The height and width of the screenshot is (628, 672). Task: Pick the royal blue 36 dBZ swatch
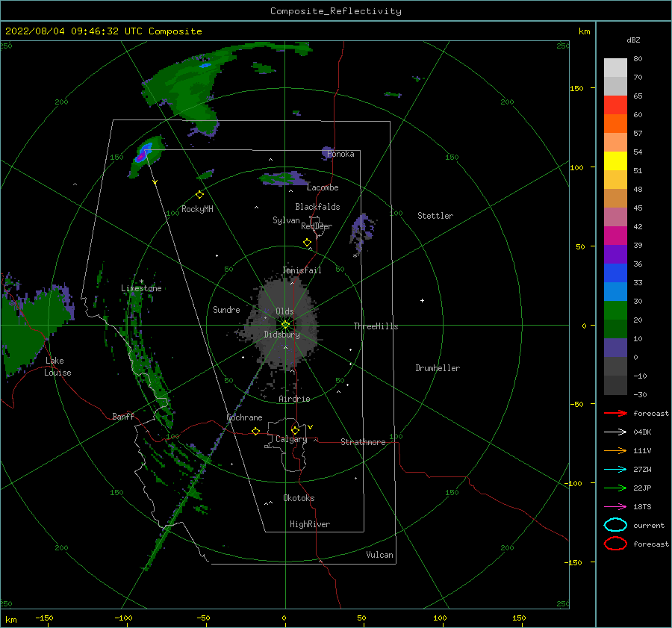[x=615, y=273]
